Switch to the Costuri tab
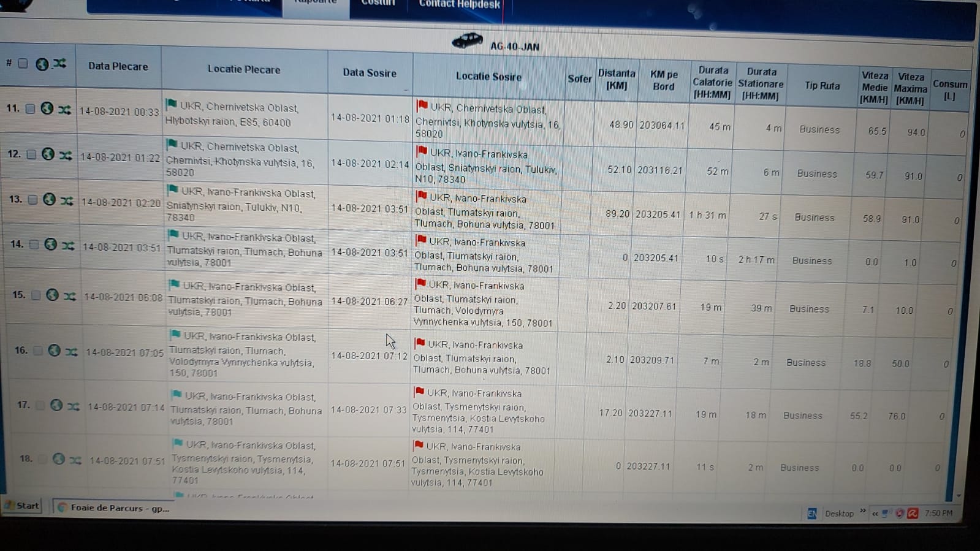Screen dimensions: 980x551 378,4
